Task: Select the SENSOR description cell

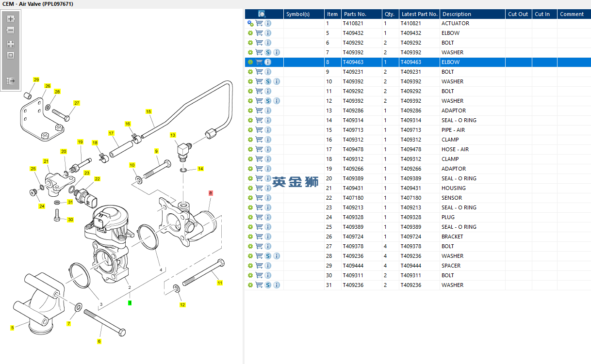Action: pos(473,198)
